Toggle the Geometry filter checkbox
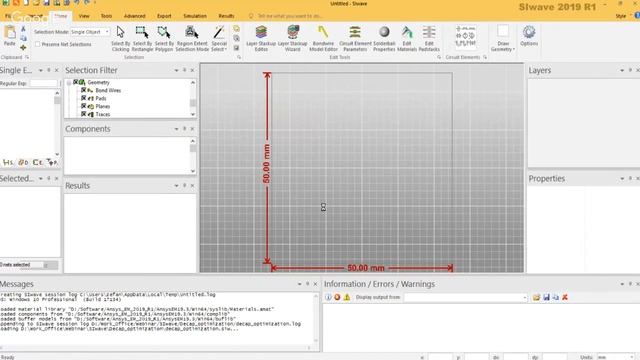Screen dimensions: 640x360 click(x=76, y=82)
